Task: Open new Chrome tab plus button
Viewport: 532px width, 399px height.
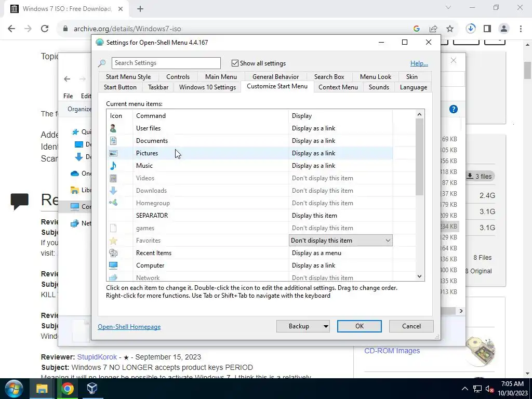Action: pyautogui.click(x=140, y=9)
